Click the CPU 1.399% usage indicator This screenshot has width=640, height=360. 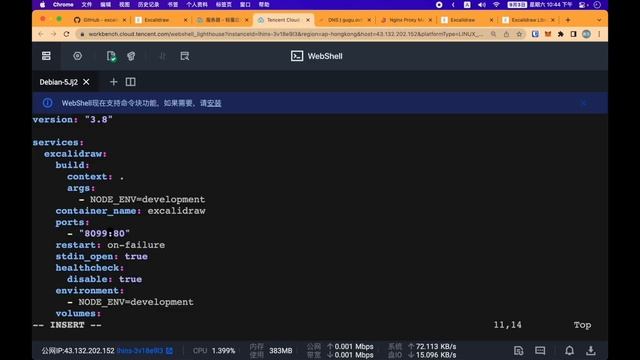(214, 351)
